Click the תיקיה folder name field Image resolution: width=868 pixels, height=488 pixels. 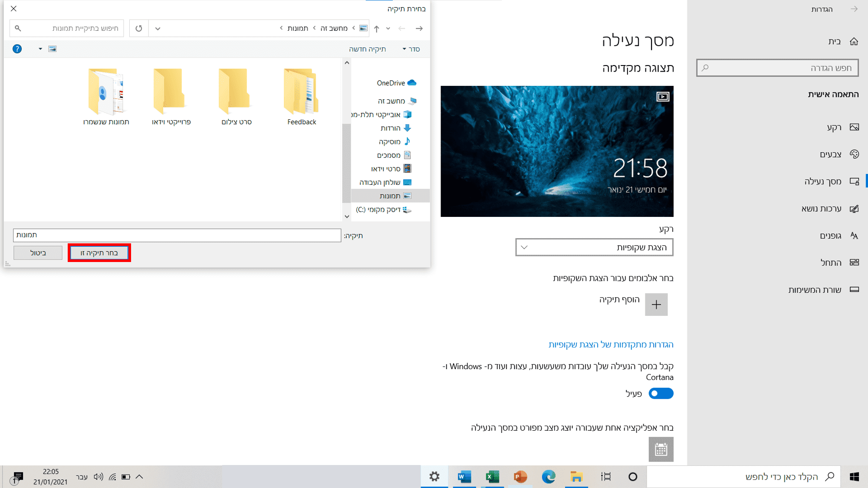177,235
